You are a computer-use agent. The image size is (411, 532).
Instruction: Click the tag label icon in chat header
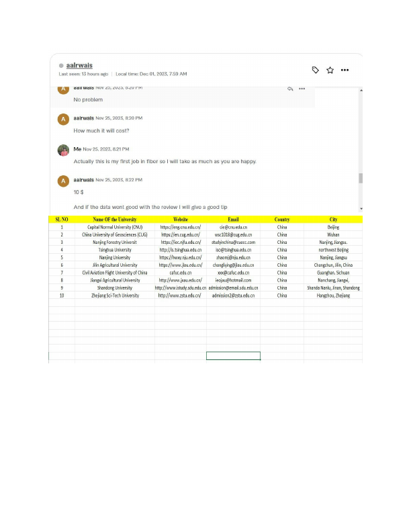[316, 70]
